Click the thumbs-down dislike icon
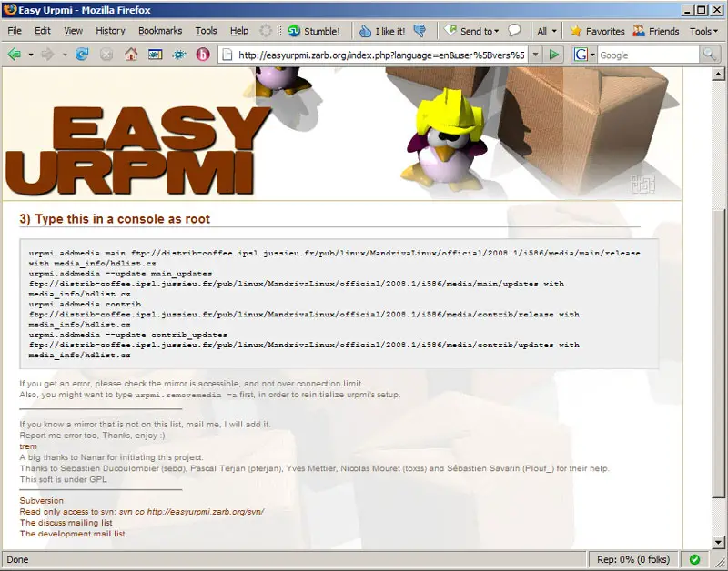The image size is (728, 571). (x=420, y=31)
